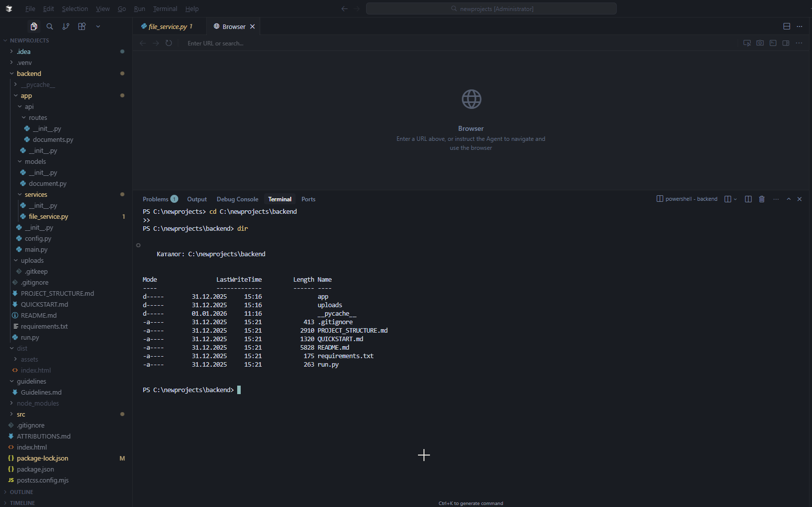
Task: Open main.py file
Action: click(66, 249)
